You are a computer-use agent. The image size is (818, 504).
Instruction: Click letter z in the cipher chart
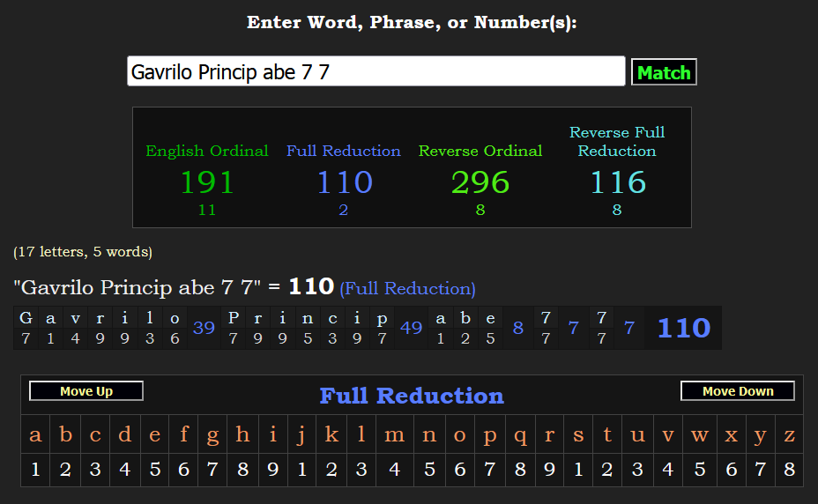[789, 434]
